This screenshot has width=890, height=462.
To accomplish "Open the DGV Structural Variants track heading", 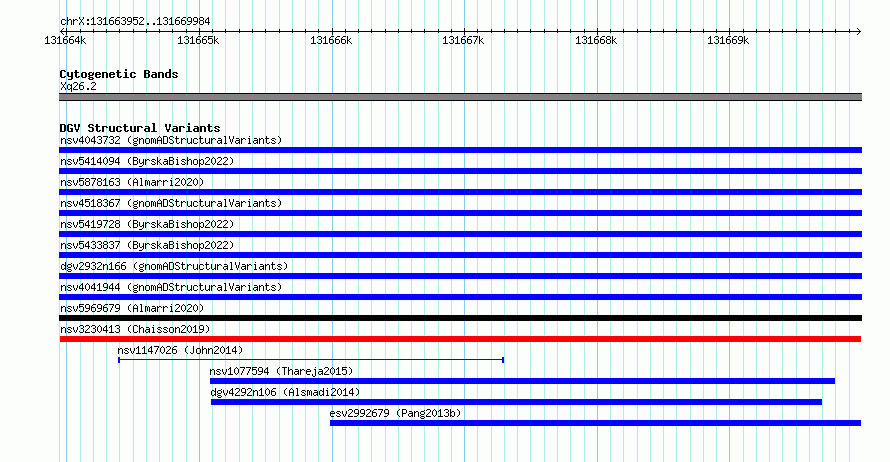I will 140,128.
